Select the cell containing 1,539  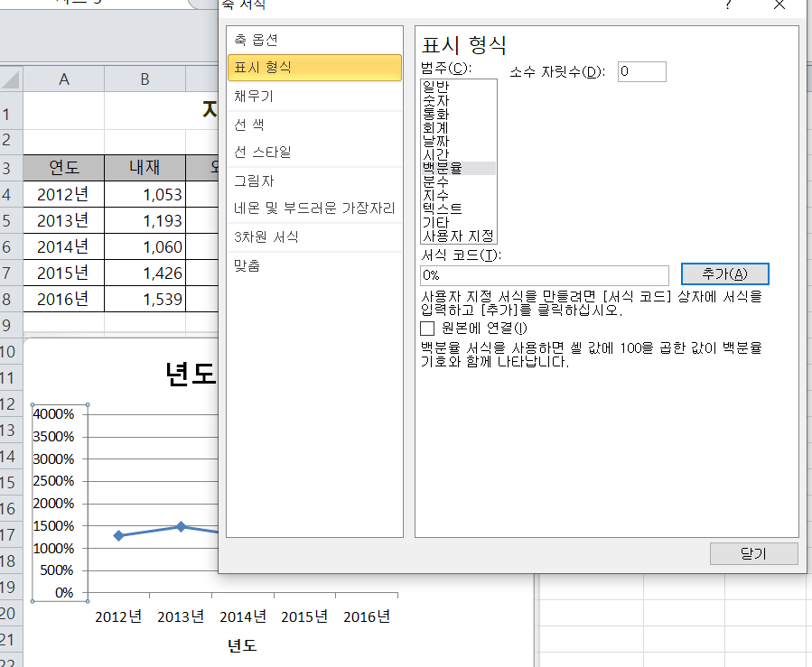(145, 299)
